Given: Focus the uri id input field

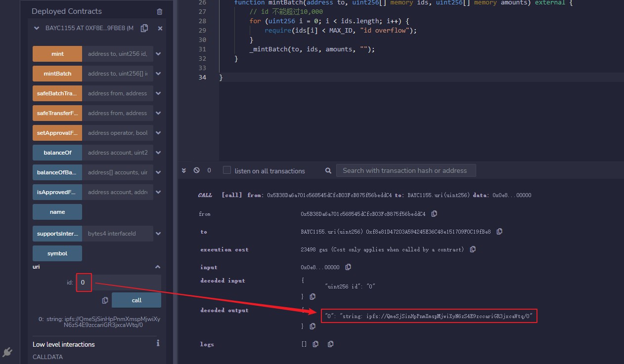Looking at the screenshot, I should pos(119,283).
